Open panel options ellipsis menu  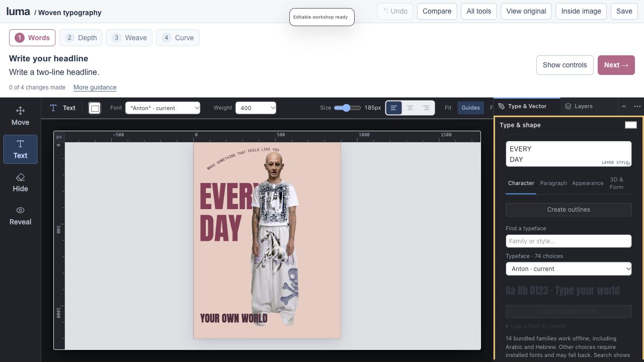[637, 107]
